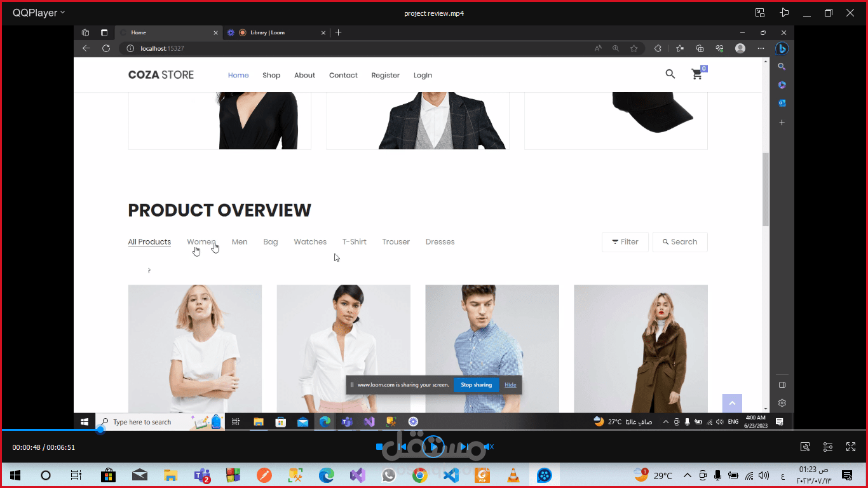Filter products by Bag category
Image resolution: width=868 pixels, height=488 pixels.
[x=271, y=241]
